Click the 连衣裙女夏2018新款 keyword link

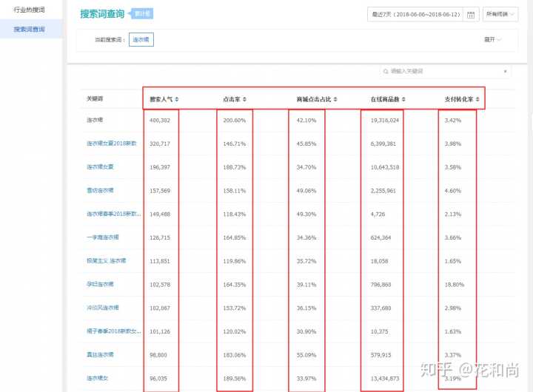tap(112, 143)
